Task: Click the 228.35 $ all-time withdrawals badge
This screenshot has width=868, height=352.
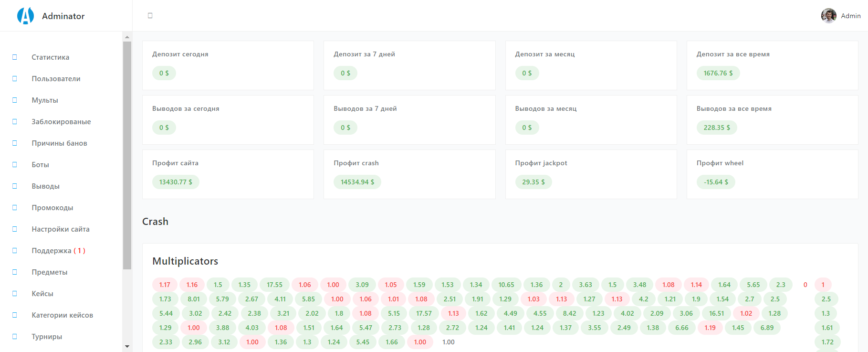Action: coord(717,128)
